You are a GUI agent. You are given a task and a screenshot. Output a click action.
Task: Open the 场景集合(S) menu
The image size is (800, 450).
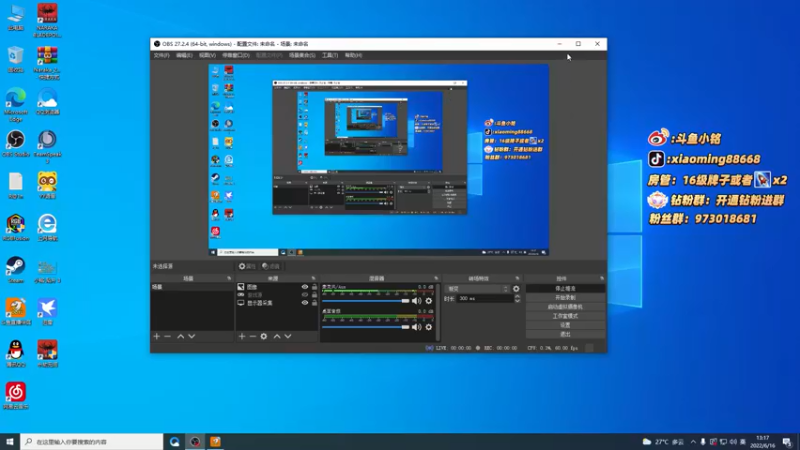tap(302, 55)
